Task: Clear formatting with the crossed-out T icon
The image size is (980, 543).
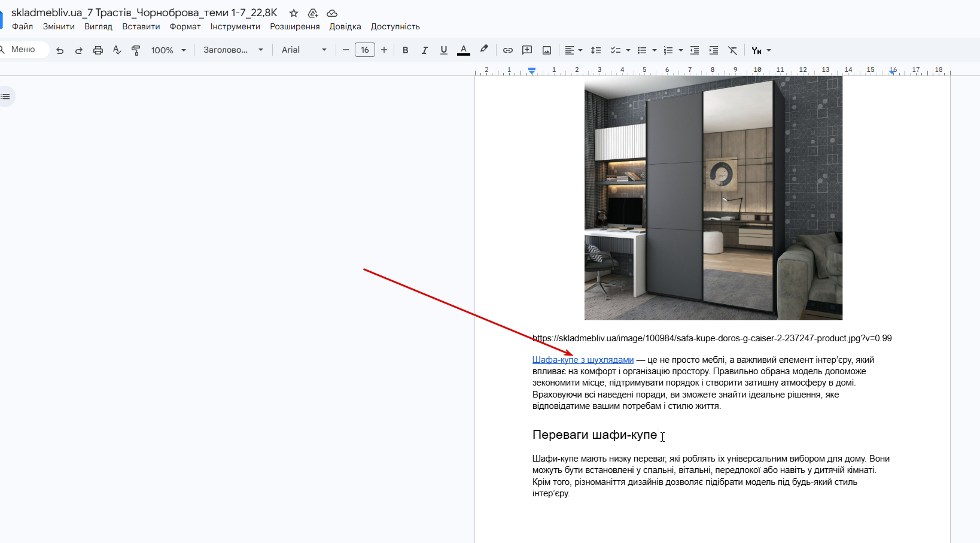Action: [732, 50]
